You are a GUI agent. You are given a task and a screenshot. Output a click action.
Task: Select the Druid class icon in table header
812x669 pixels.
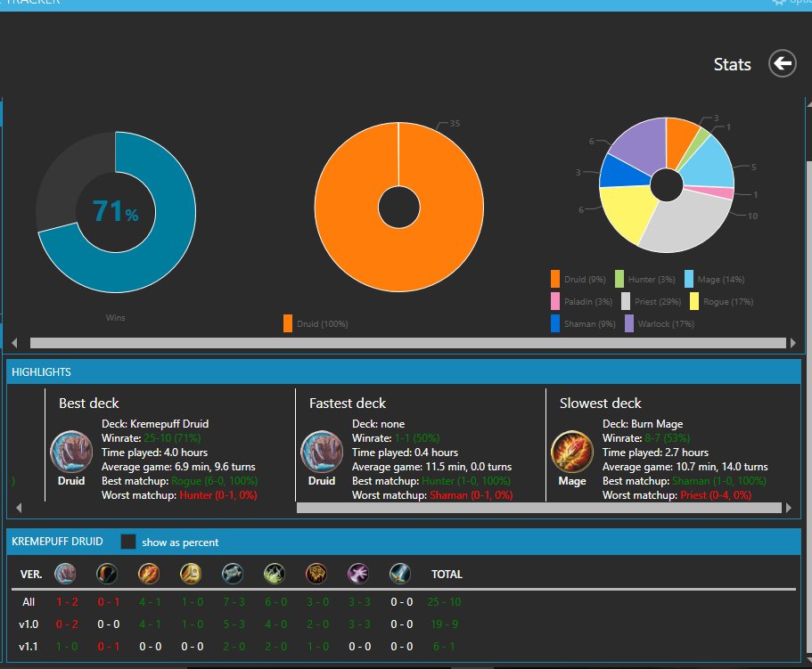click(65, 574)
